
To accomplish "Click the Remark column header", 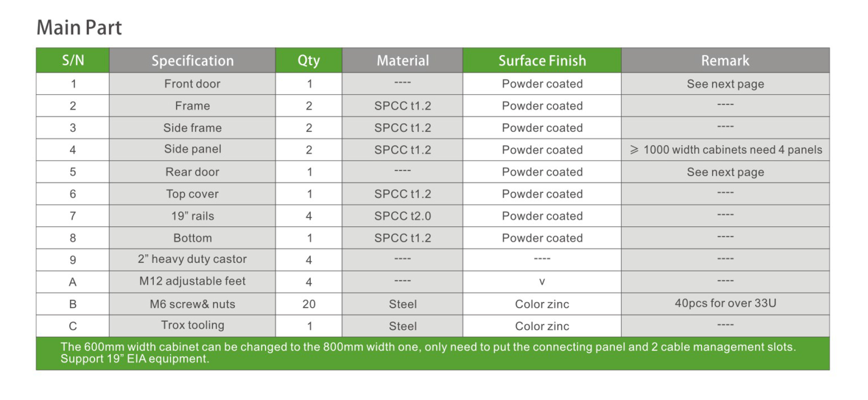I will 725,61.
